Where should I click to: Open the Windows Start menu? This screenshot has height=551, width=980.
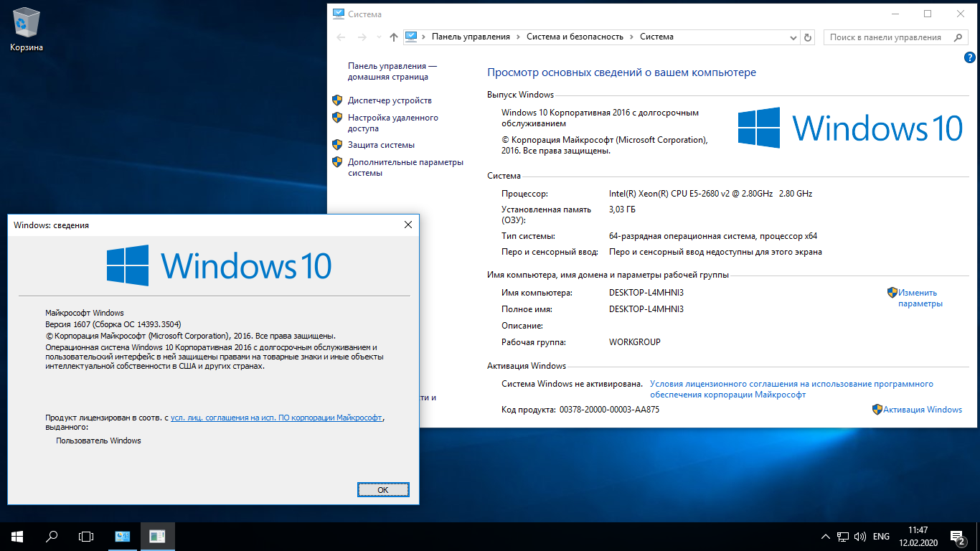pyautogui.click(x=17, y=536)
